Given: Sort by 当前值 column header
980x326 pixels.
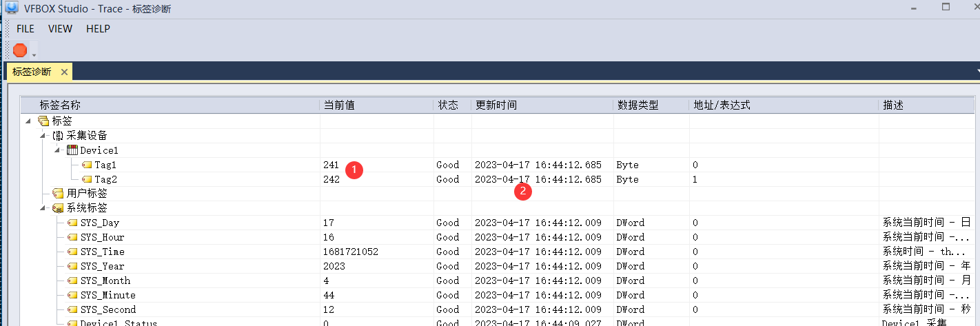Looking at the screenshot, I should [x=377, y=105].
